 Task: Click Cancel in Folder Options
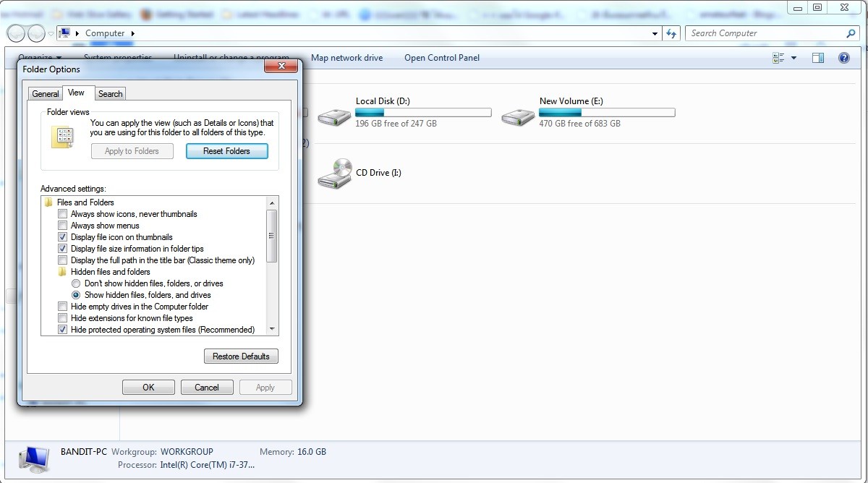pos(207,388)
